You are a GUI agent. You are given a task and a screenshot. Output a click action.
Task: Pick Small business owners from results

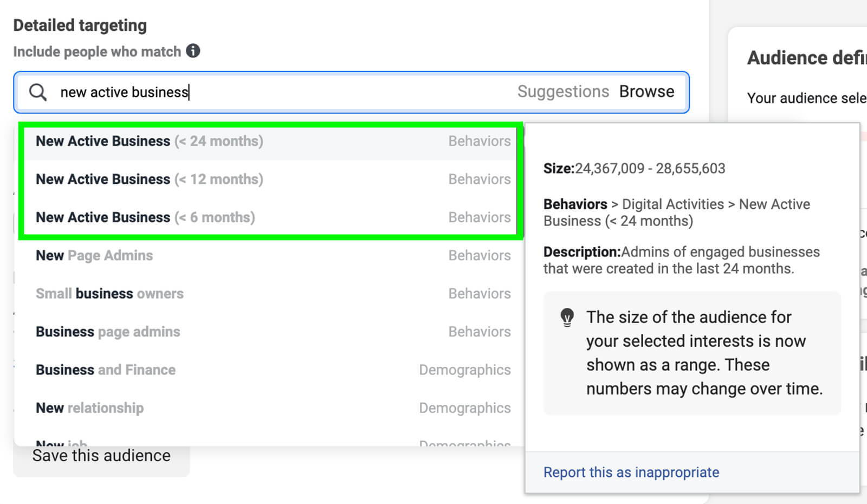(x=109, y=294)
